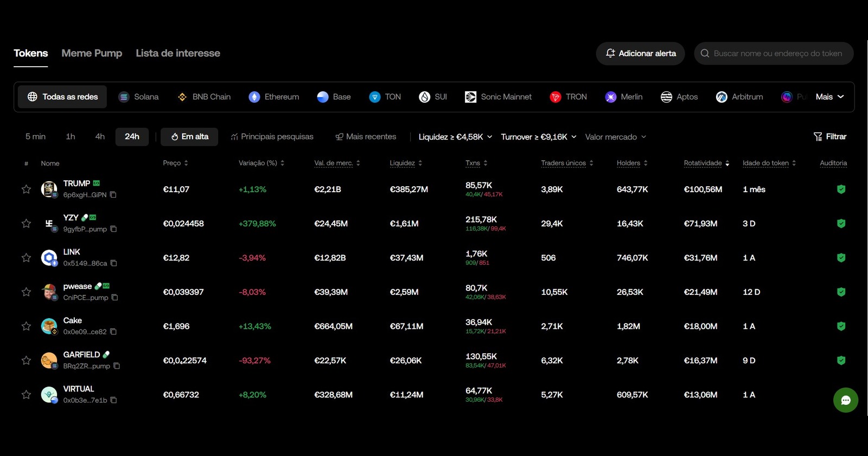Click the Adicionar alerta button

(x=640, y=53)
